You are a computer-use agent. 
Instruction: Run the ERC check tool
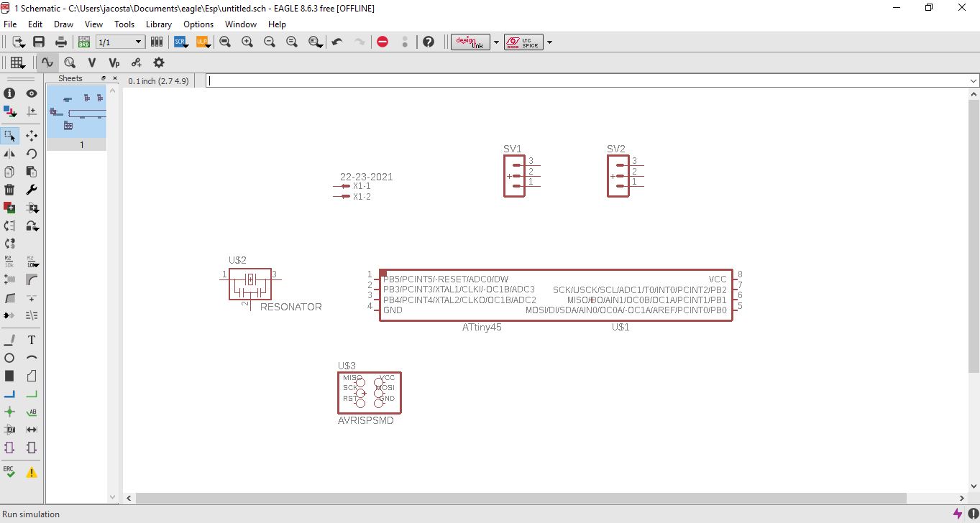click(9, 472)
